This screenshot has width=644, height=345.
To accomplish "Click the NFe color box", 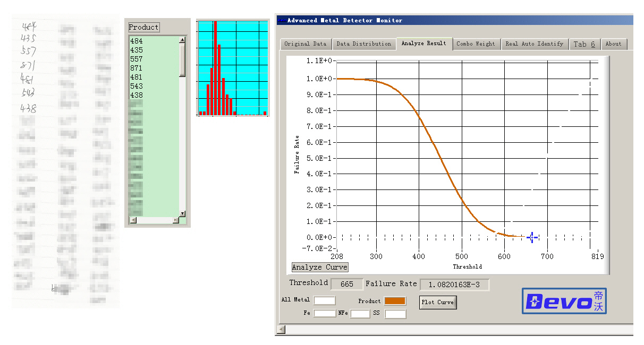I will tap(360, 314).
